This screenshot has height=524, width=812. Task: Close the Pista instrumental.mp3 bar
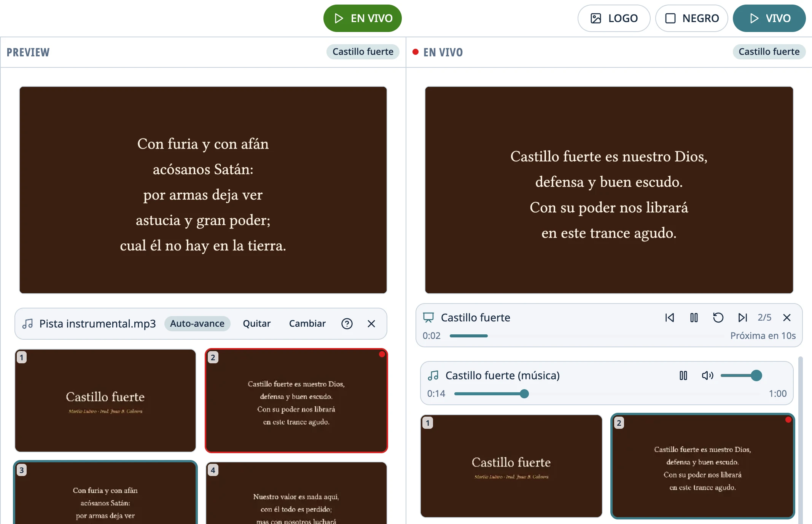[x=371, y=324]
